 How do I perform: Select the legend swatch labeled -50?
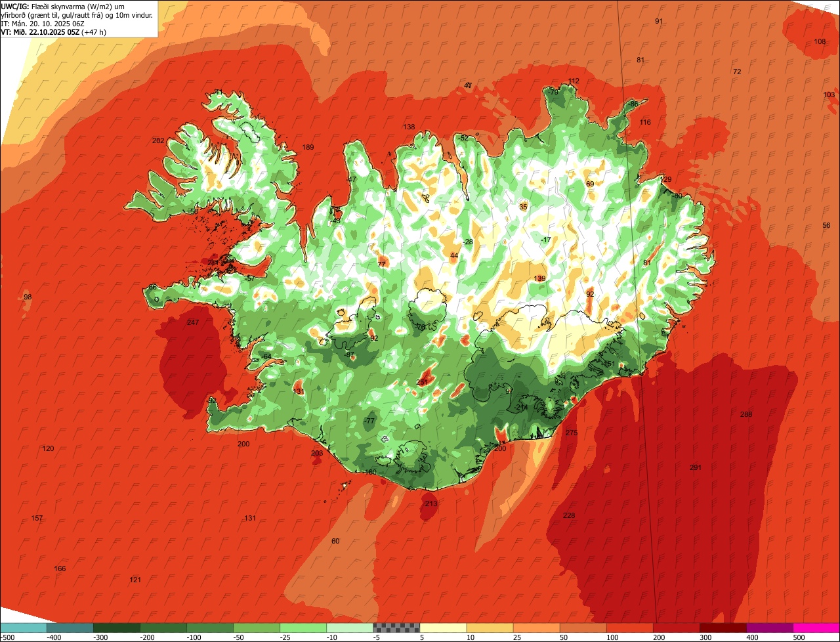256,628
